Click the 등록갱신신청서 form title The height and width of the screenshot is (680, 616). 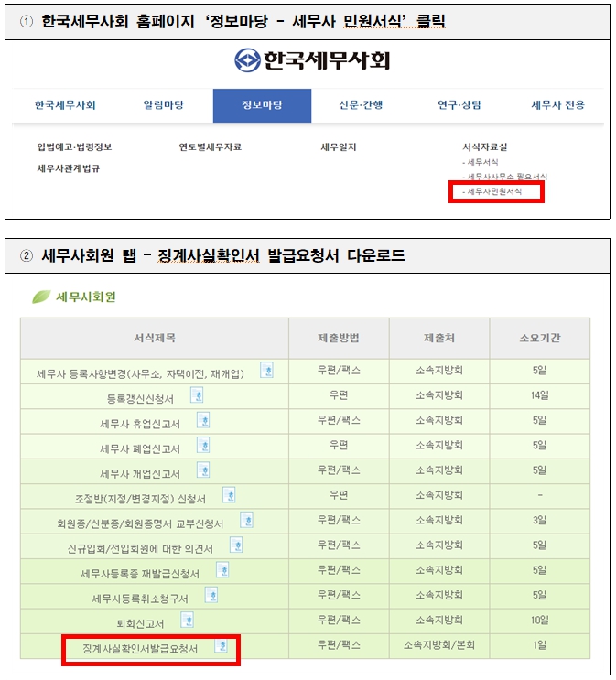[x=140, y=399]
